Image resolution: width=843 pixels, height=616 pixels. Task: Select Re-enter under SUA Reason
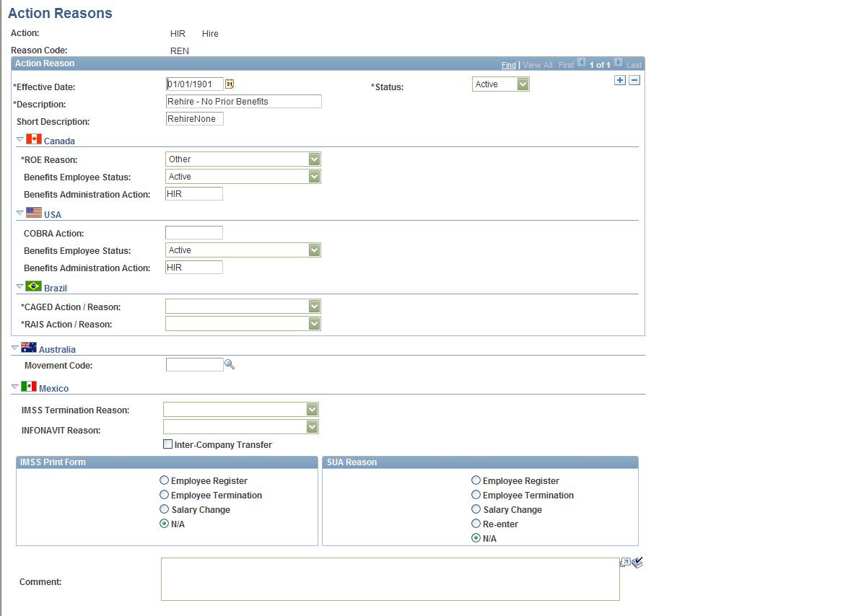(476, 524)
